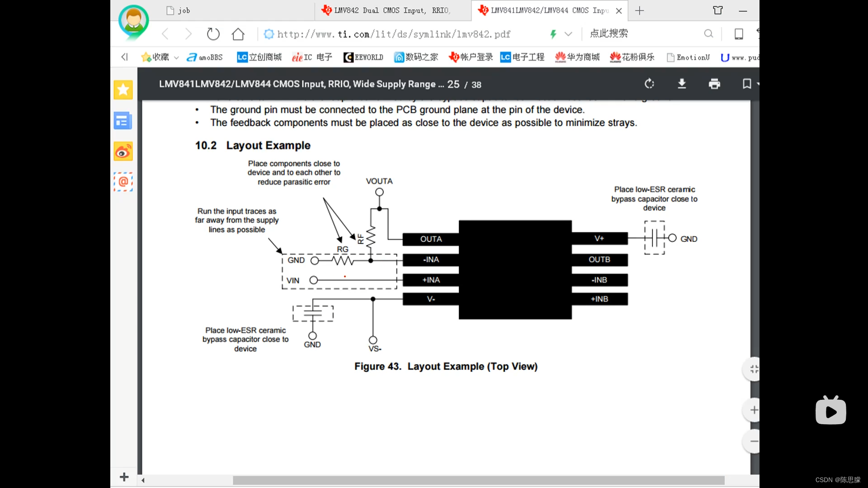Open the mobile/tablet view icon

[739, 34]
